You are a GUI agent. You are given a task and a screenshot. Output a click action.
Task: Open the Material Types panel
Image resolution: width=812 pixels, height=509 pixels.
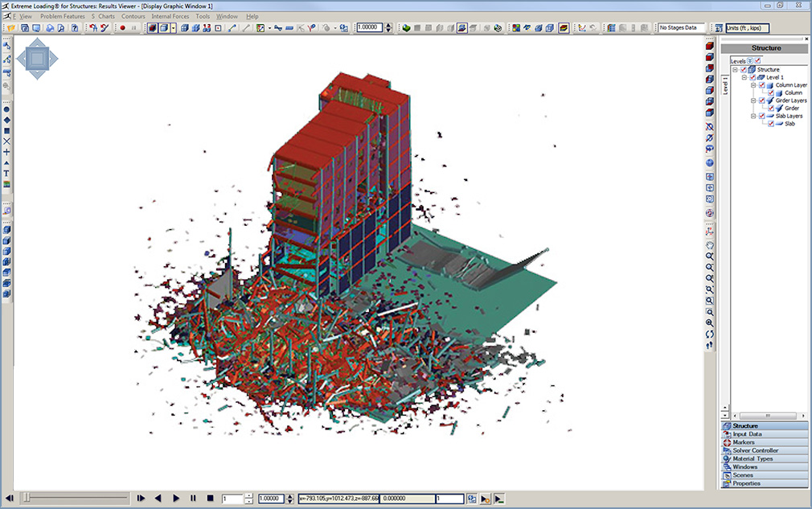pos(756,458)
